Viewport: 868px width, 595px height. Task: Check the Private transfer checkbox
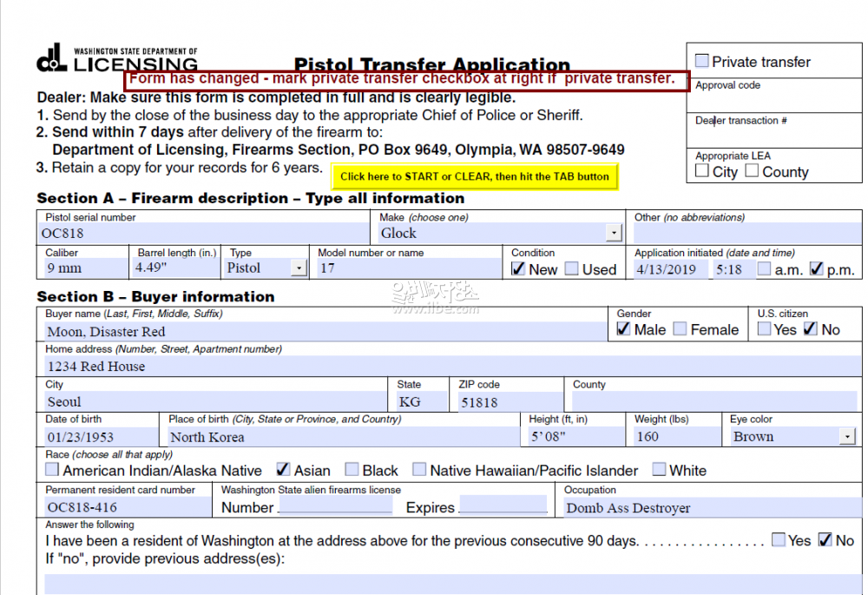tap(701, 62)
